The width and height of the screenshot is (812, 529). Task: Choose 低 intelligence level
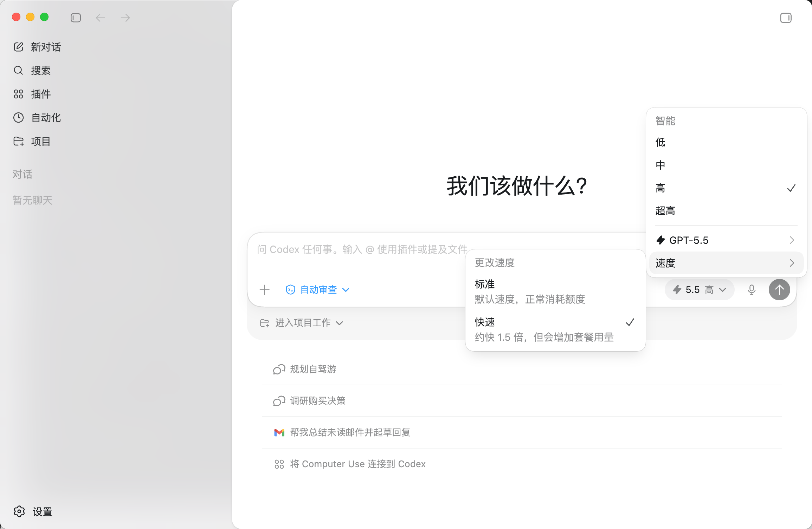click(660, 142)
